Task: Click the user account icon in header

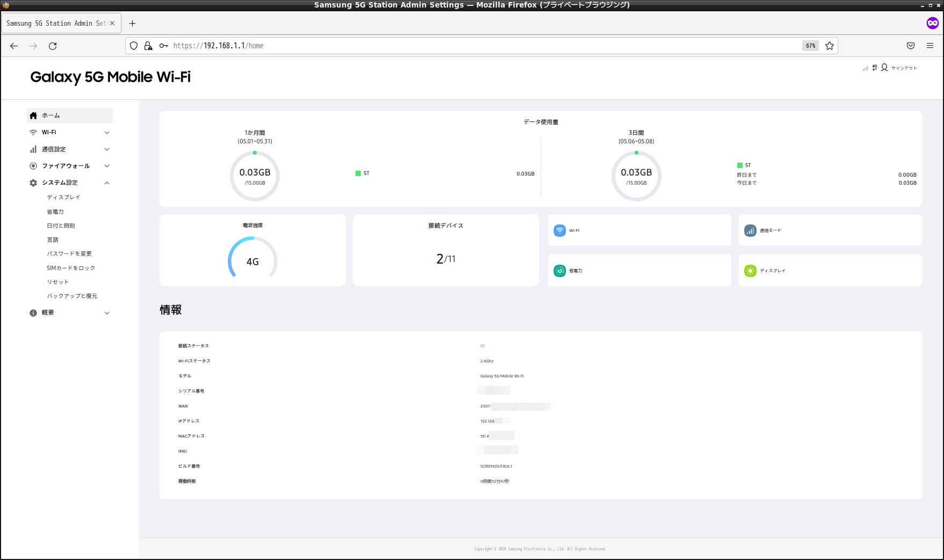Action: pos(884,68)
